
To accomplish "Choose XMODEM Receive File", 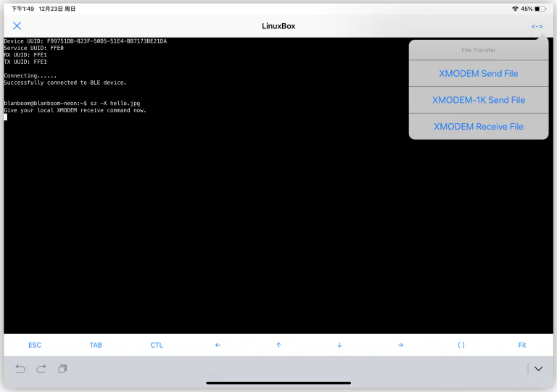I will pos(479,127).
